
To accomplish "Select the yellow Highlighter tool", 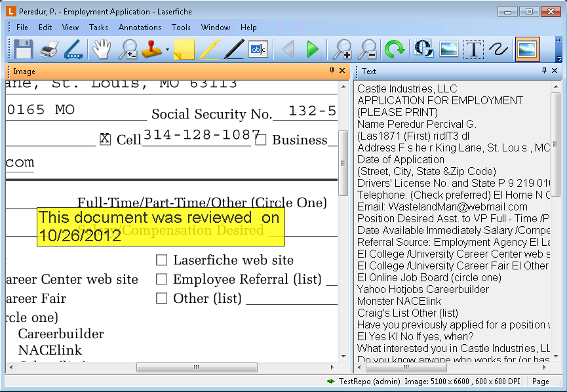I will pos(209,49).
